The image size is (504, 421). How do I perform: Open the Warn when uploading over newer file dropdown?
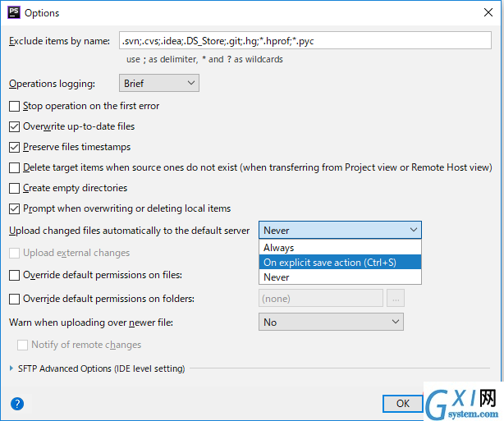(331, 322)
